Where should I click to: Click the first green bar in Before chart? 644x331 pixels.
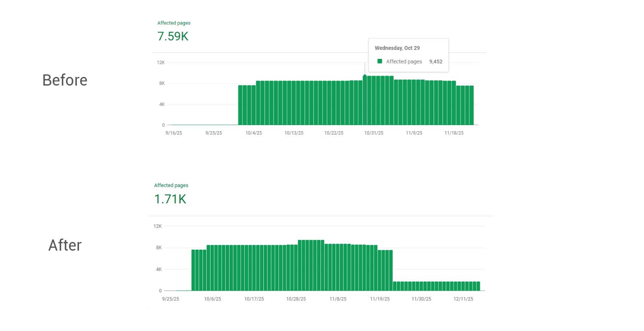(x=240, y=105)
